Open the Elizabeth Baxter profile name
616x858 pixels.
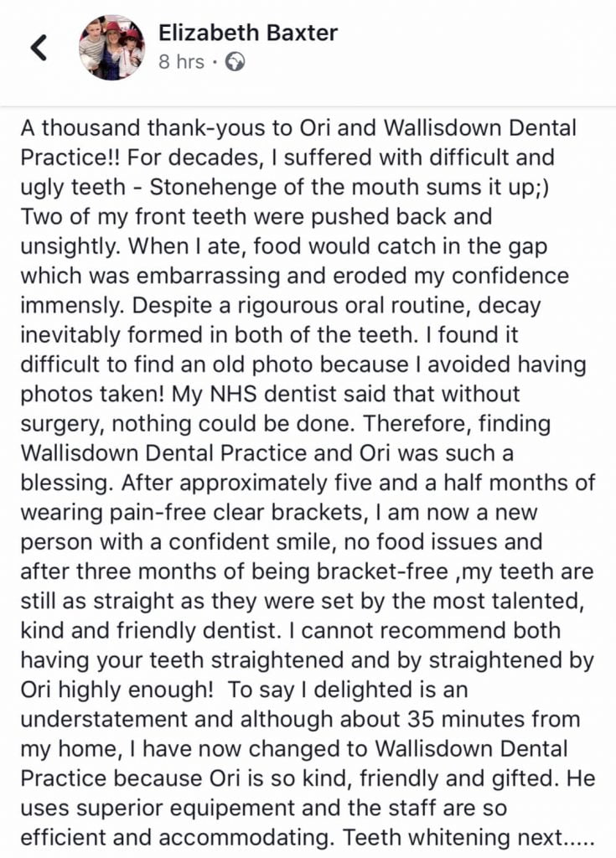247,33
